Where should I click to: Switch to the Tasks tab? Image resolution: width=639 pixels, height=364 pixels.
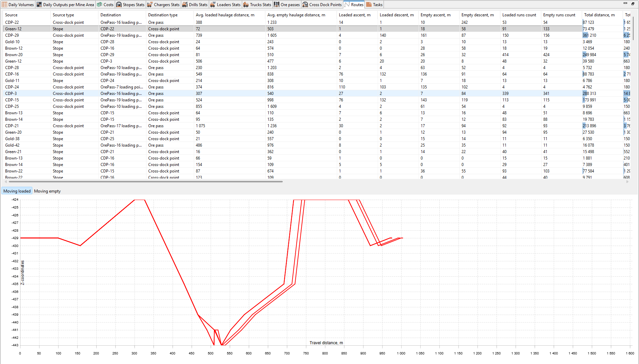click(x=374, y=4)
